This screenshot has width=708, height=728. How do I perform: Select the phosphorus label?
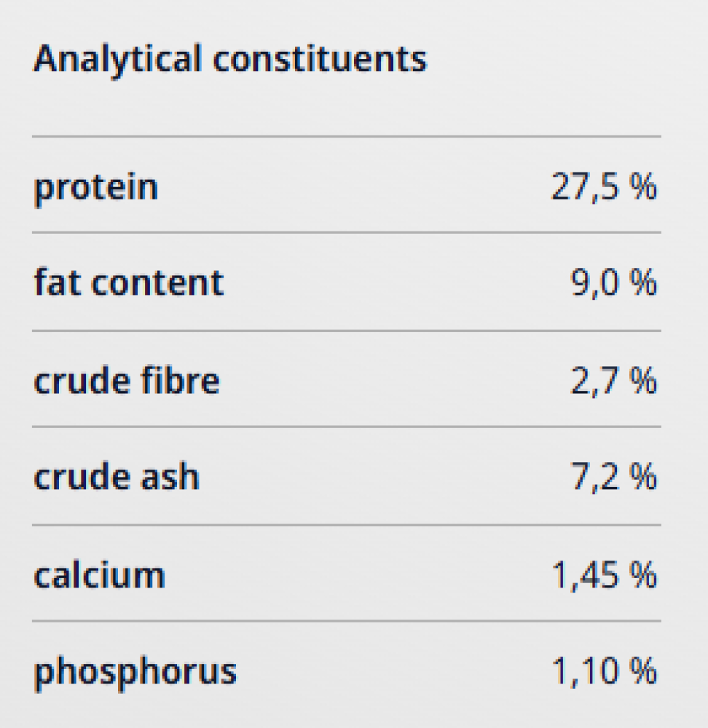coord(135,671)
